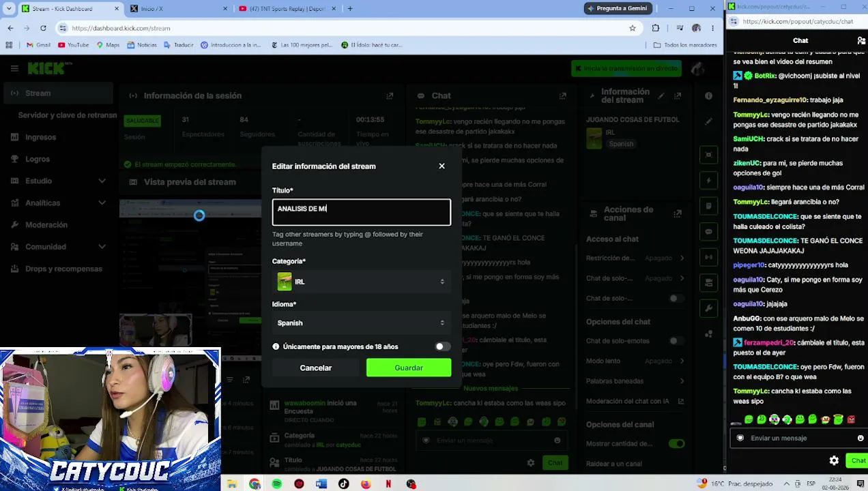Click the info icon beside mayores de 18 años
Viewport: 868px width, 491px height.
tap(276, 346)
